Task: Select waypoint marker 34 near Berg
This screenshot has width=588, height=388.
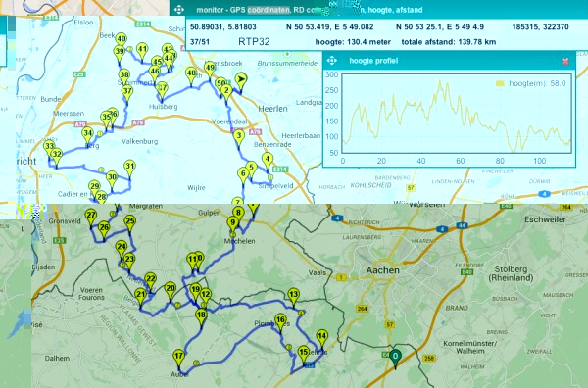Action: 87,136
